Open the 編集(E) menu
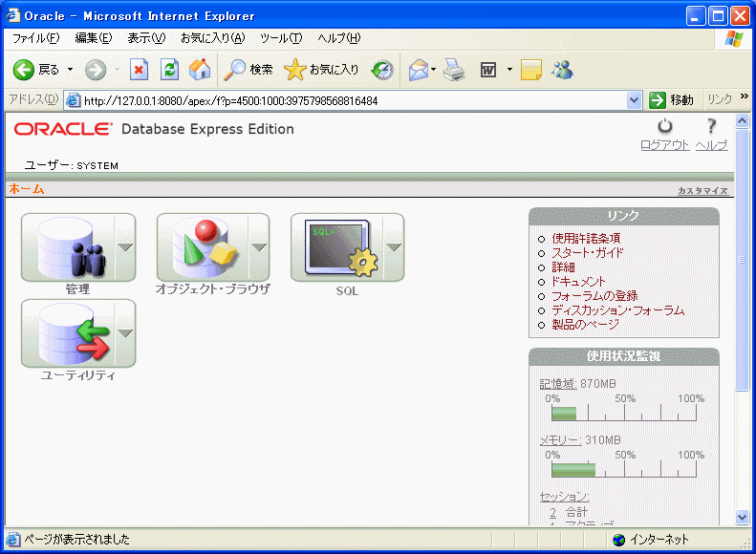756x554 pixels. [93, 38]
